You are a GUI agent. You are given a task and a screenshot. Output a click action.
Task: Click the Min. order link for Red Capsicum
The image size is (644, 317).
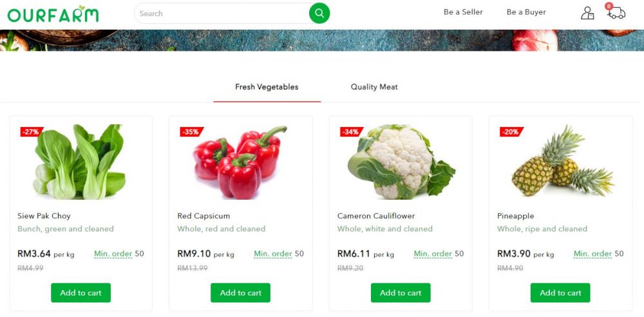[x=272, y=254]
